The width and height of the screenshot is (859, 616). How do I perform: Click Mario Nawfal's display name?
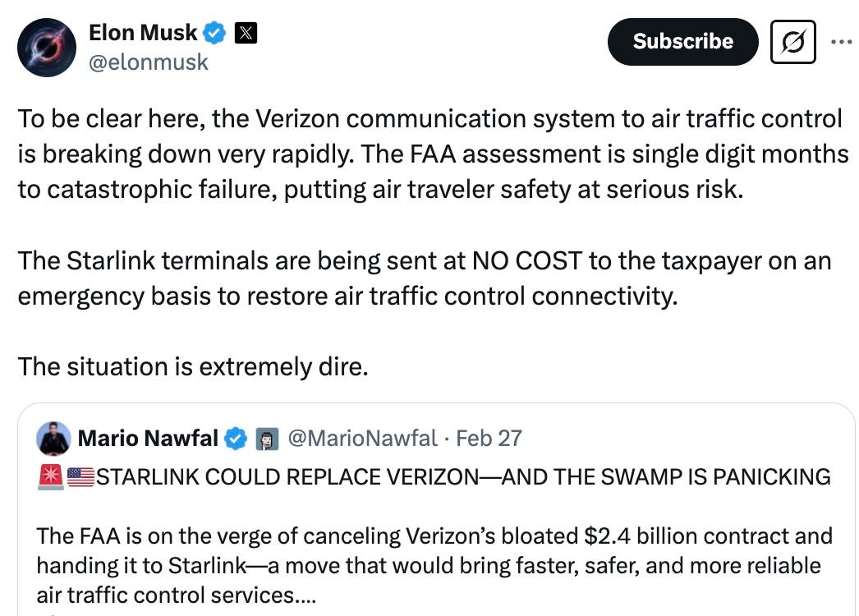click(x=147, y=438)
